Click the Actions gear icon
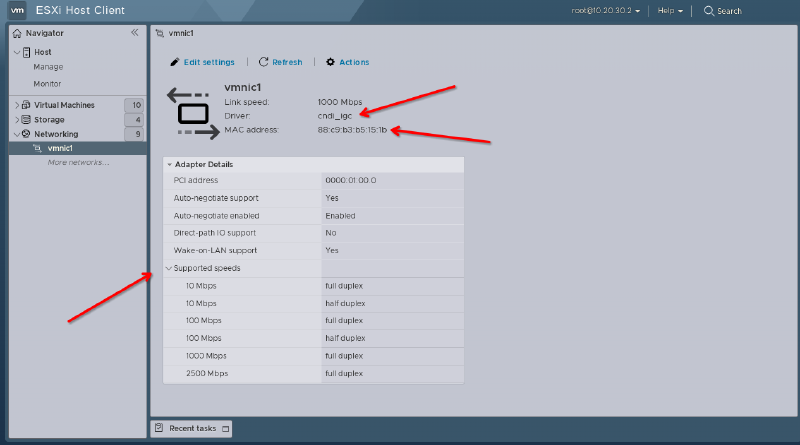The height and width of the screenshot is (445, 800). 330,62
